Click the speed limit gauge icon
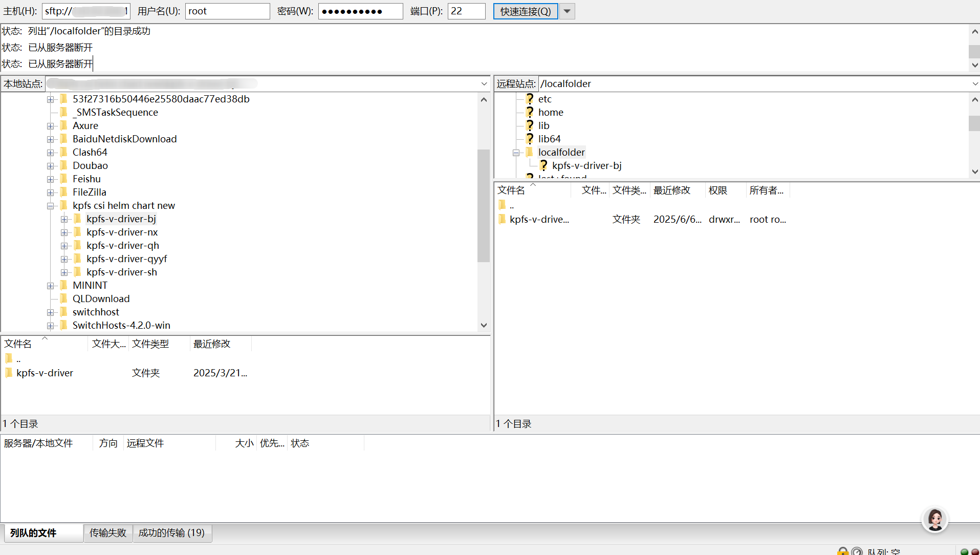Image resolution: width=980 pixels, height=555 pixels. pyautogui.click(x=857, y=551)
